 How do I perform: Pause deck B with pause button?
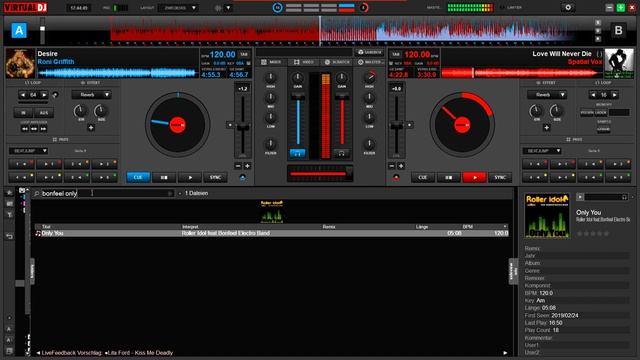[449, 178]
